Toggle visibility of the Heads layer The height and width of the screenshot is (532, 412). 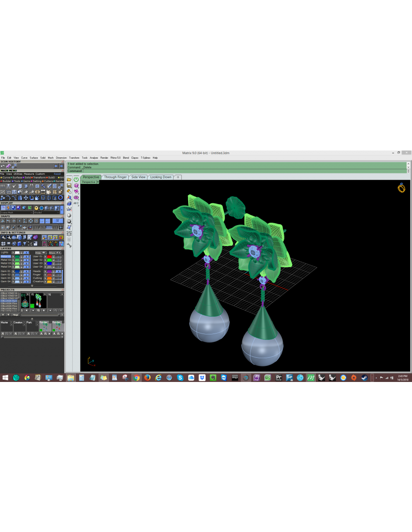coord(59,271)
